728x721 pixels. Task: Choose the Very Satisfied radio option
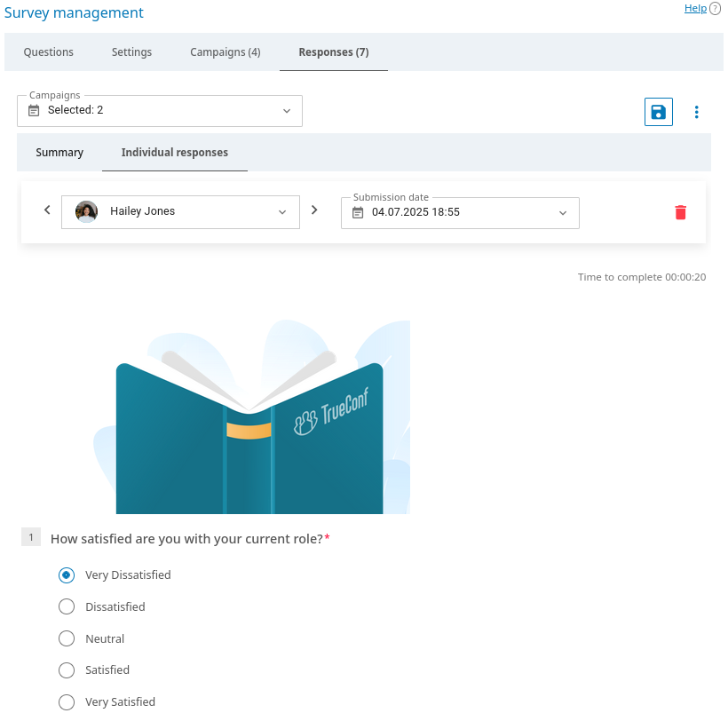pyautogui.click(x=67, y=702)
